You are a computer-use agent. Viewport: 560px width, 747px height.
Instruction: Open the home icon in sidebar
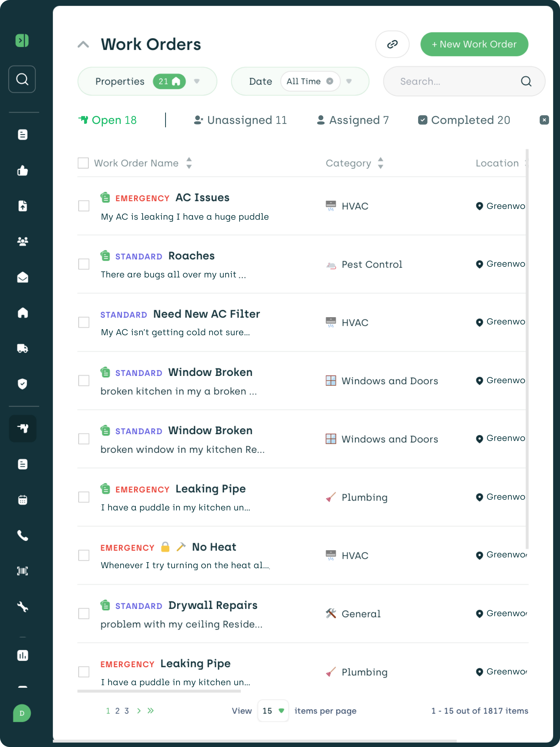click(23, 313)
